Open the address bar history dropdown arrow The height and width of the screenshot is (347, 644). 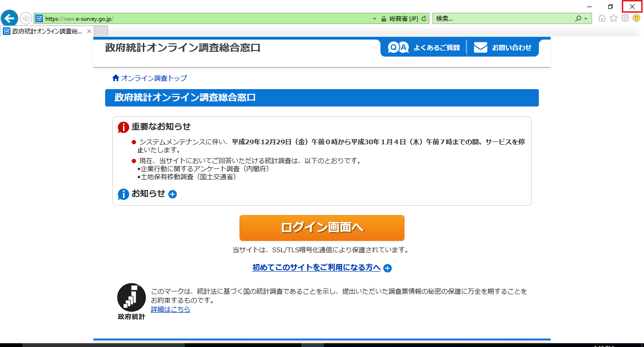[375, 19]
